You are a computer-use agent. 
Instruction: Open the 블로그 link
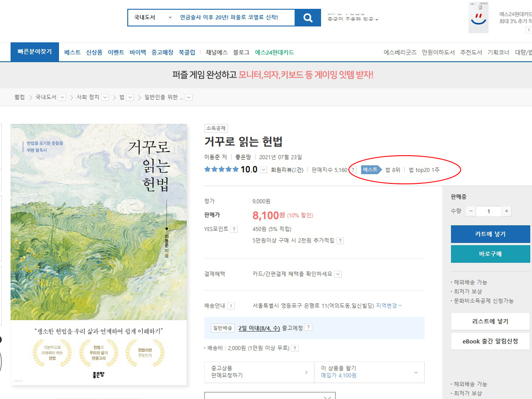pyautogui.click(x=241, y=52)
